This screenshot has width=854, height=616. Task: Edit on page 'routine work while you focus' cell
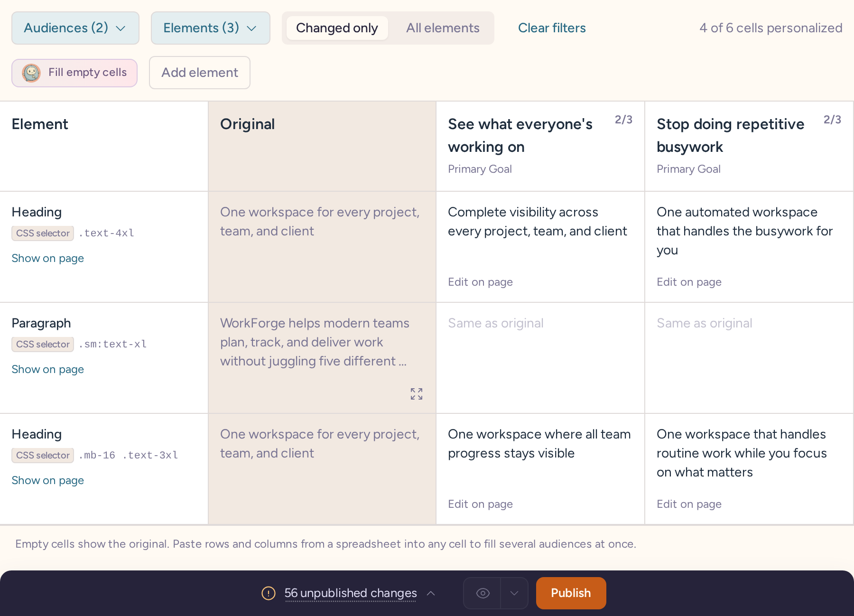pos(689,504)
